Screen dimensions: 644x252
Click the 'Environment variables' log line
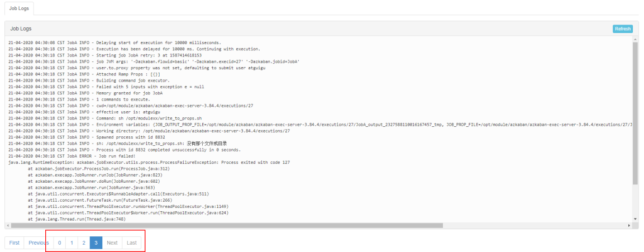pyautogui.click(x=319, y=125)
